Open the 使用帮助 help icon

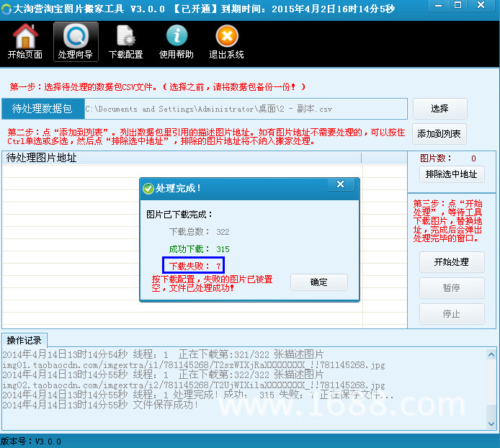click(x=177, y=42)
